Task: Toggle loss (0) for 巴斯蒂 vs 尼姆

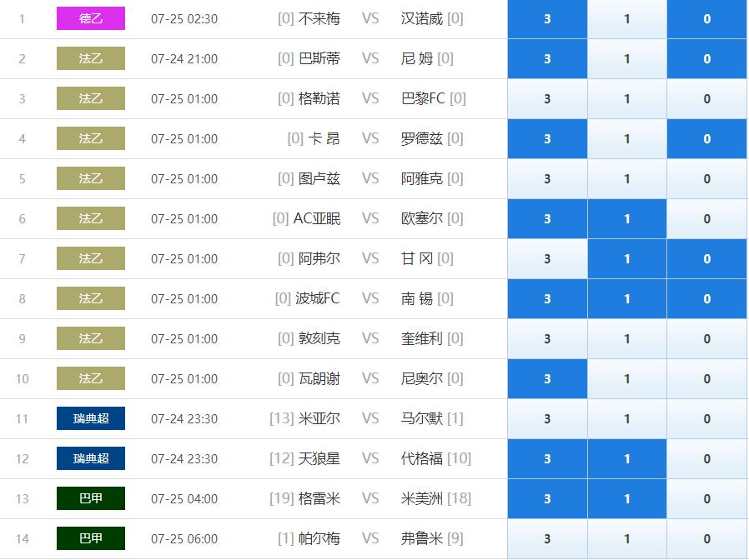Action: pos(706,58)
